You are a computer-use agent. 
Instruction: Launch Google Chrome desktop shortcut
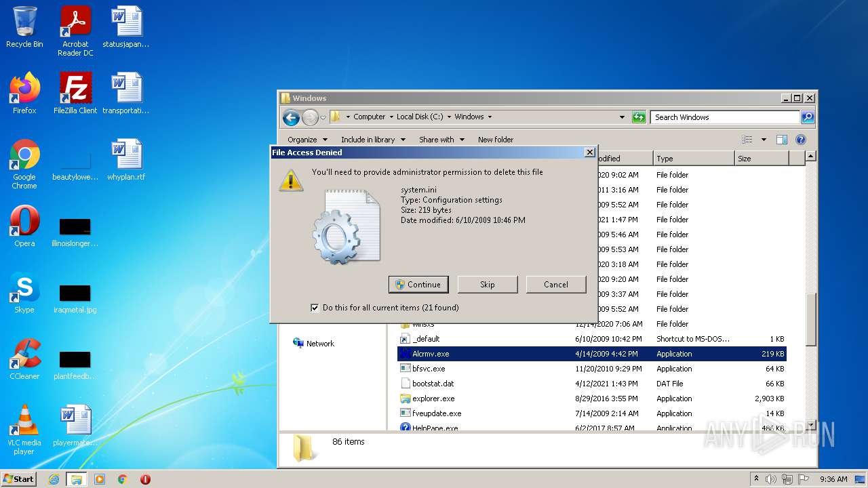click(24, 163)
